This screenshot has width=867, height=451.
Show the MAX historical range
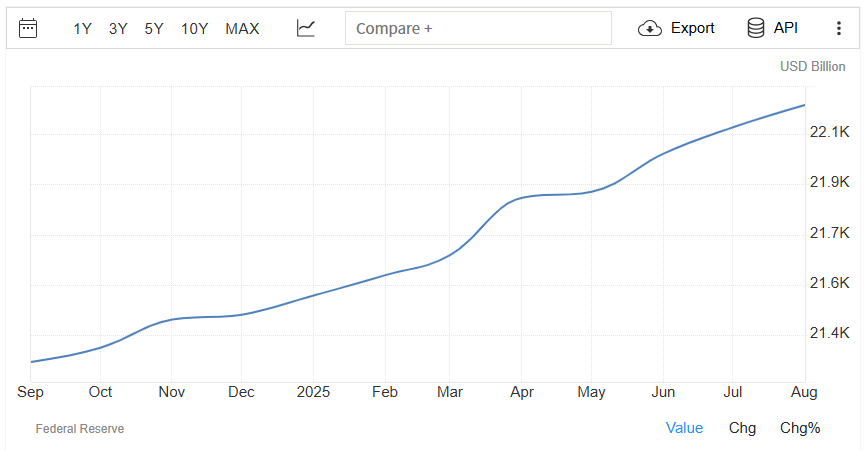242,29
